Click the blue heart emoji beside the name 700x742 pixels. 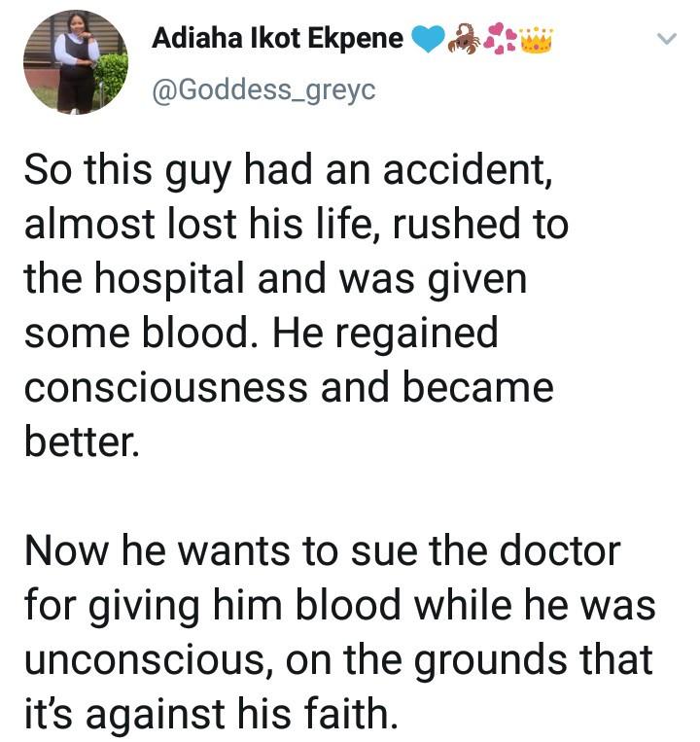(429, 40)
